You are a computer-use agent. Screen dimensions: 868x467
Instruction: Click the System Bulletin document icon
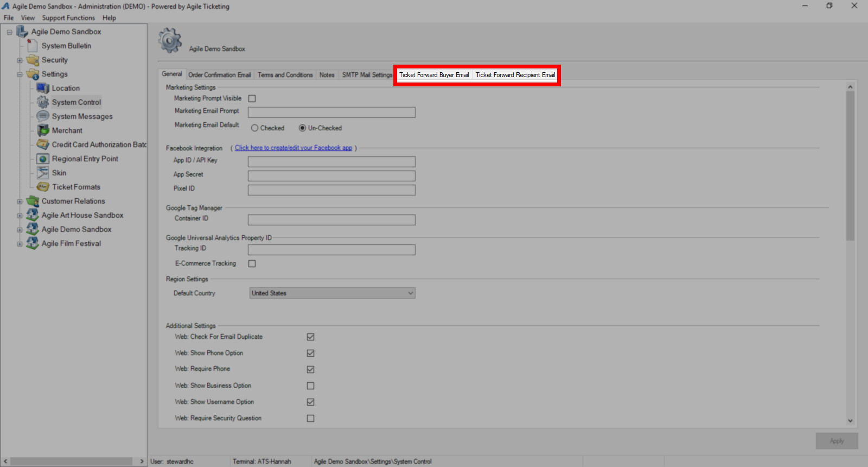33,46
